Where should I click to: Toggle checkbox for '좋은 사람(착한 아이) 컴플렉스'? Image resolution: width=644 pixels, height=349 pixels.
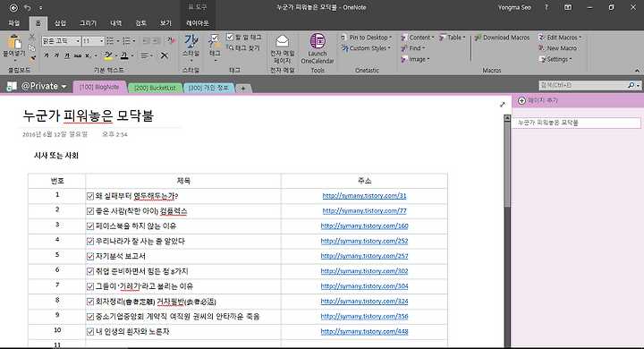click(x=90, y=211)
